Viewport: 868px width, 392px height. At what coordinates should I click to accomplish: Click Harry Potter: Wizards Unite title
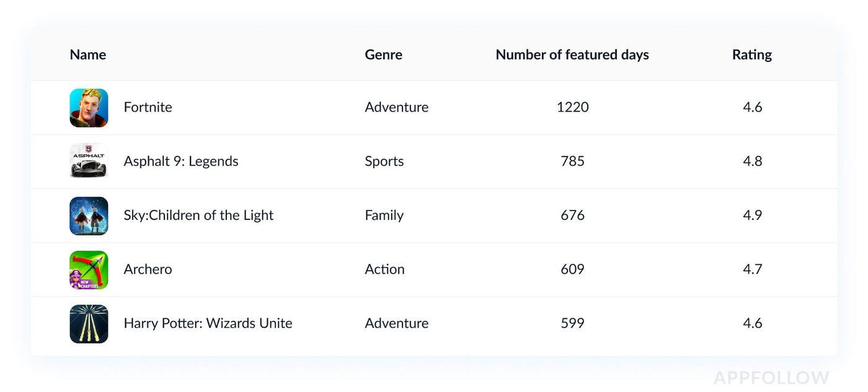click(x=208, y=323)
